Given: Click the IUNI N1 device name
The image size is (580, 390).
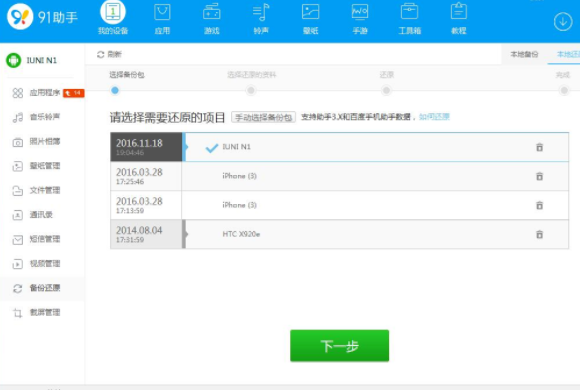Looking at the screenshot, I should (41, 60).
